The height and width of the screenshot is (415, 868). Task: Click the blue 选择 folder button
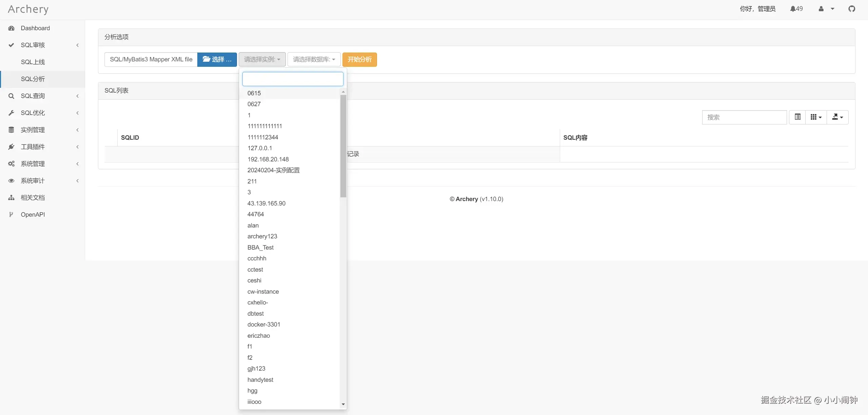(217, 59)
